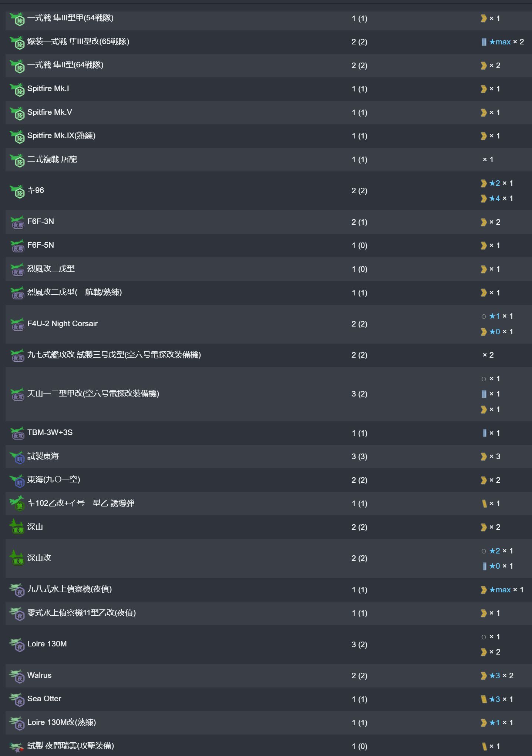
Task: Click the blue proficiency bars for TBM-3W+3S
Action: tap(484, 433)
